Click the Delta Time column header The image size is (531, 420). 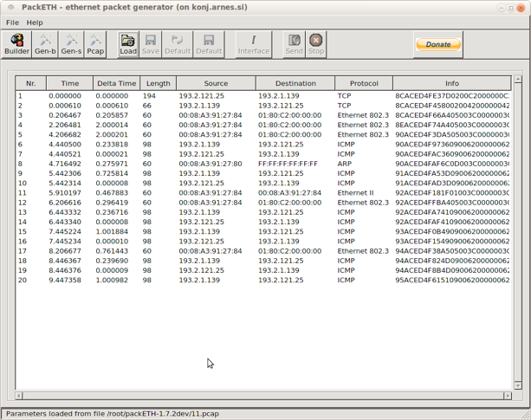(x=116, y=84)
